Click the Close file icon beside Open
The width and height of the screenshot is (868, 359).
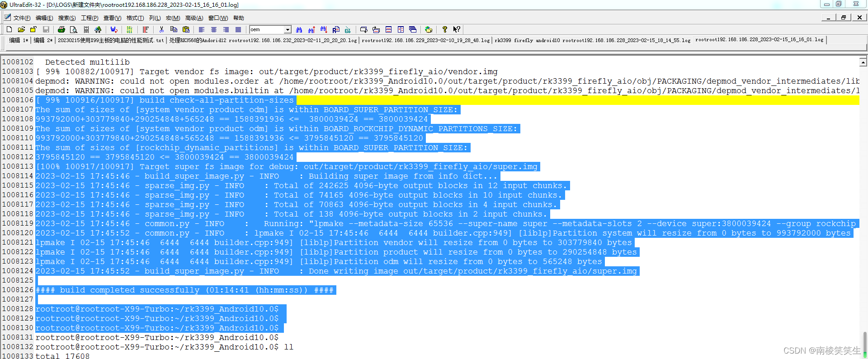pyautogui.click(x=33, y=29)
